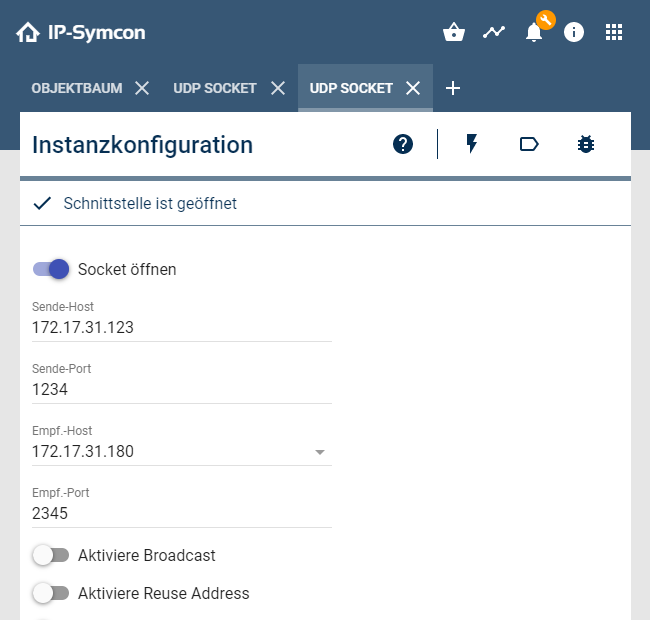The width and height of the screenshot is (650, 620).
Task: Close the OBJEKTBAUM tab
Action: click(142, 88)
